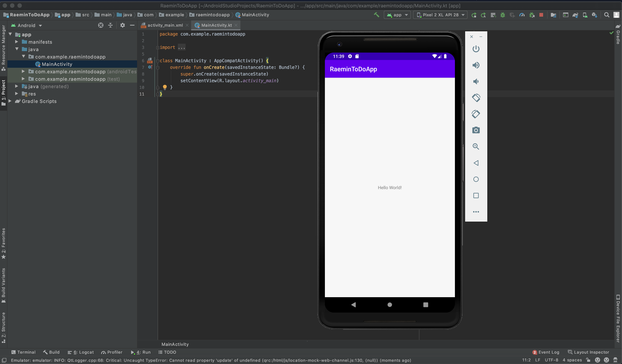
Task: Open the Logcat tool window
Action: coord(80,352)
